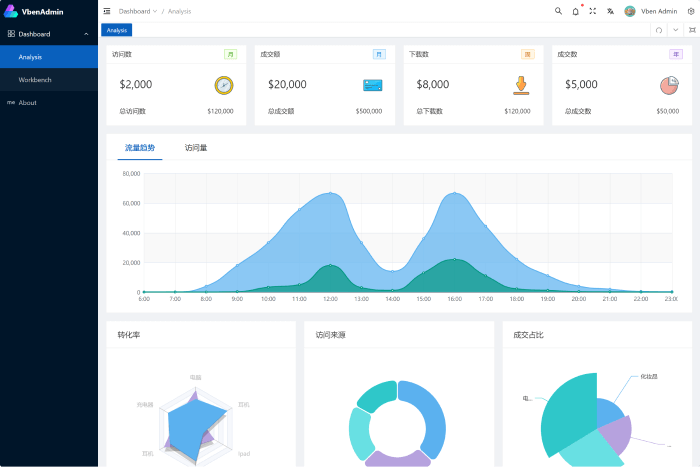The width and height of the screenshot is (700, 467).
Task: Switch to the 流量趋势 chart tab
Action: click(x=140, y=148)
